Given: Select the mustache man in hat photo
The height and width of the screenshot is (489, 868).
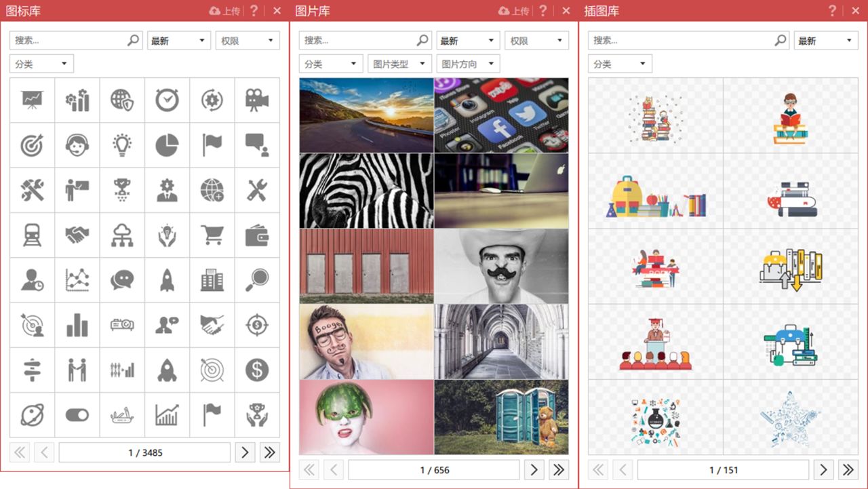Looking at the screenshot, I should (502, 266).
